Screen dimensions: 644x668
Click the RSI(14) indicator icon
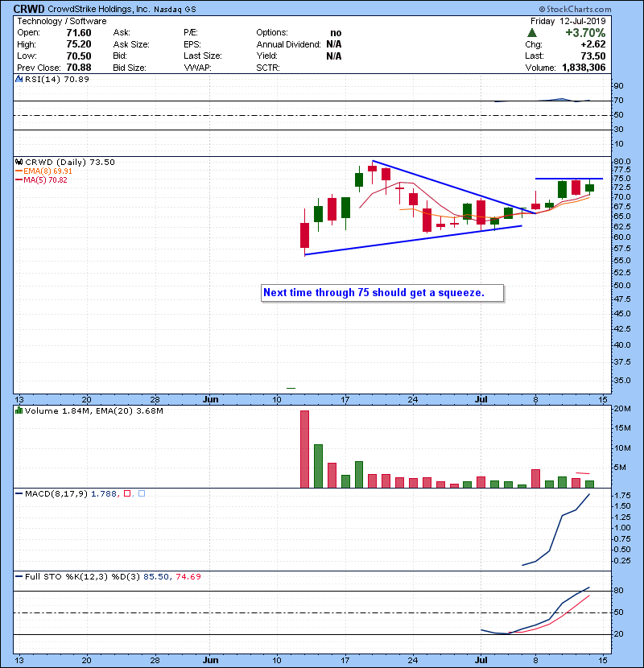19,79
